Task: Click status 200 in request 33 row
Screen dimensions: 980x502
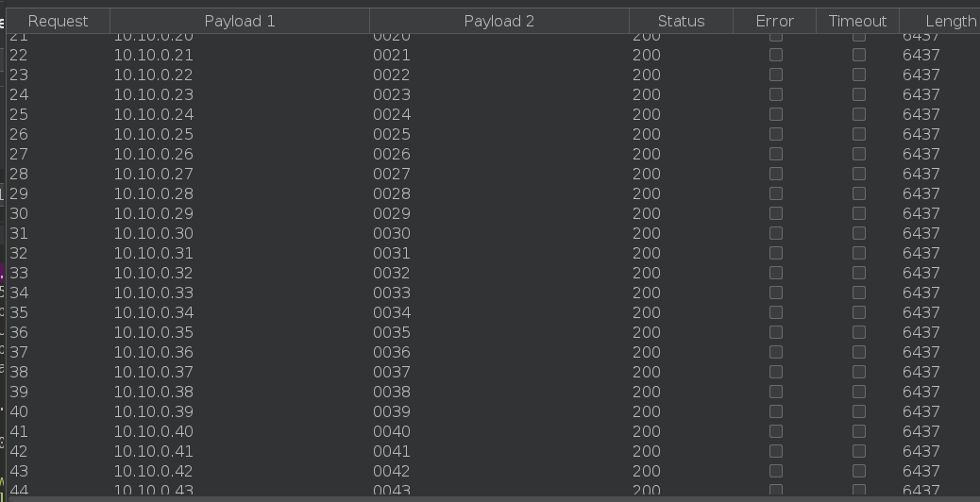Action: tap(646, 273)
